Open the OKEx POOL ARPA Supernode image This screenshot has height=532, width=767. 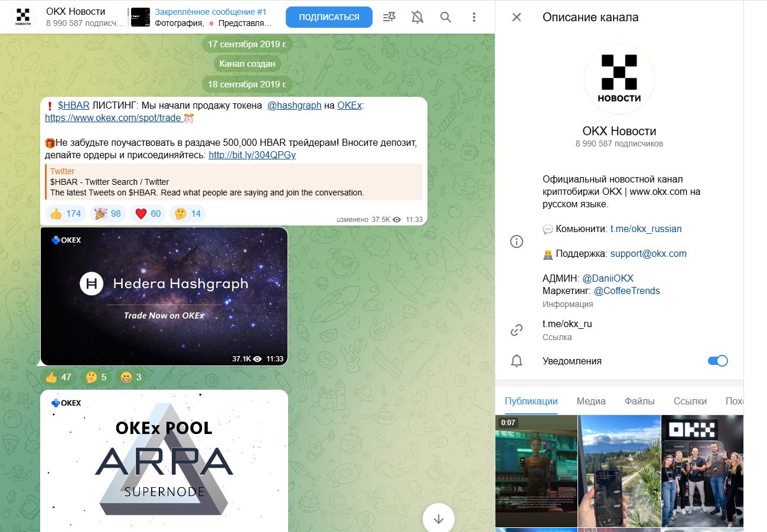pos(164,461)
